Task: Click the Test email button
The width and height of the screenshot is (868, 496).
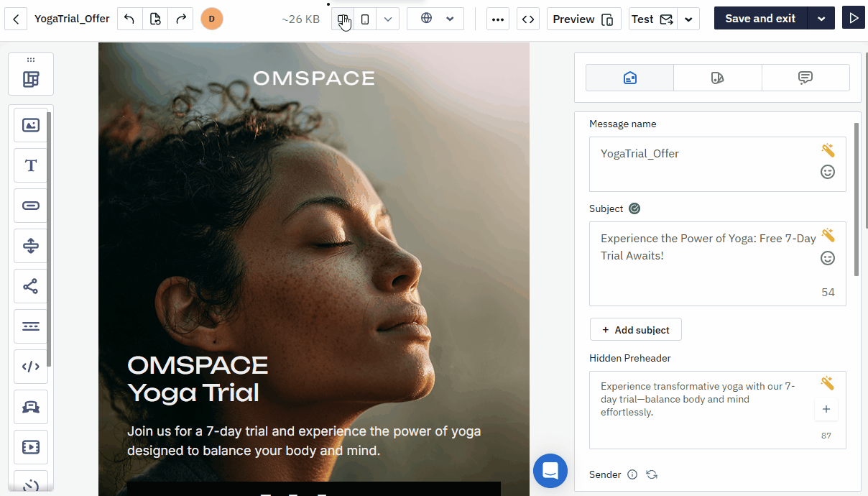Action: pos(653,19)
